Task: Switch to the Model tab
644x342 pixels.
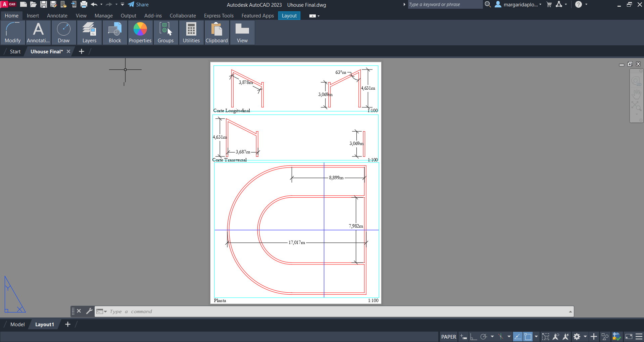Action: [17, 324]
